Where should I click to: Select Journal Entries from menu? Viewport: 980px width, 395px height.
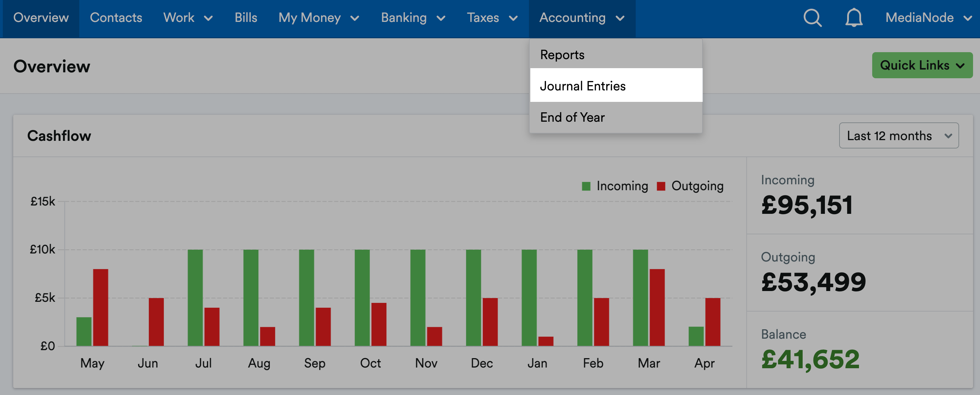(582, 86)
